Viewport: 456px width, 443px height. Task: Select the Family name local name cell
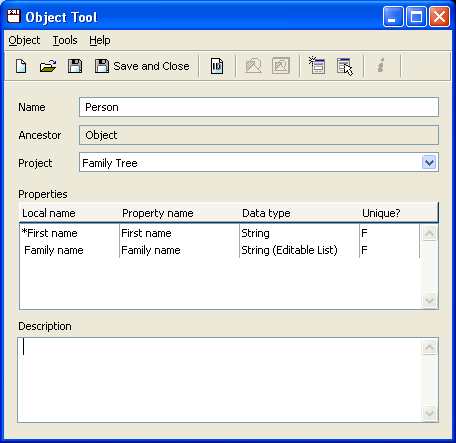point(69,250)
